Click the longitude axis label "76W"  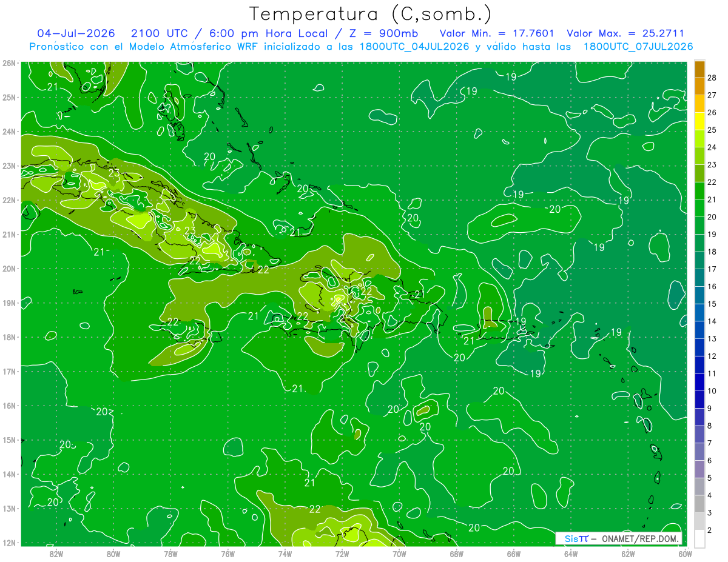click(227, 553)
